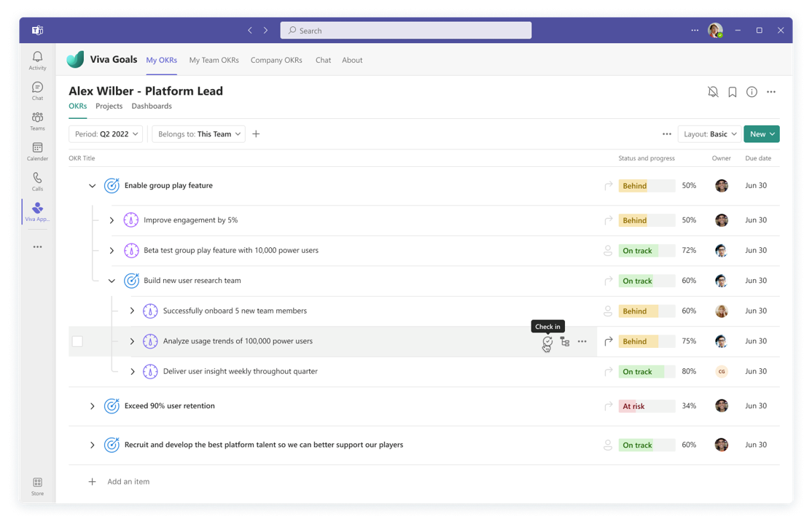Open the alignment hierarchy icon beside Check in
This screenshot has width=812, height=525.
565,341
